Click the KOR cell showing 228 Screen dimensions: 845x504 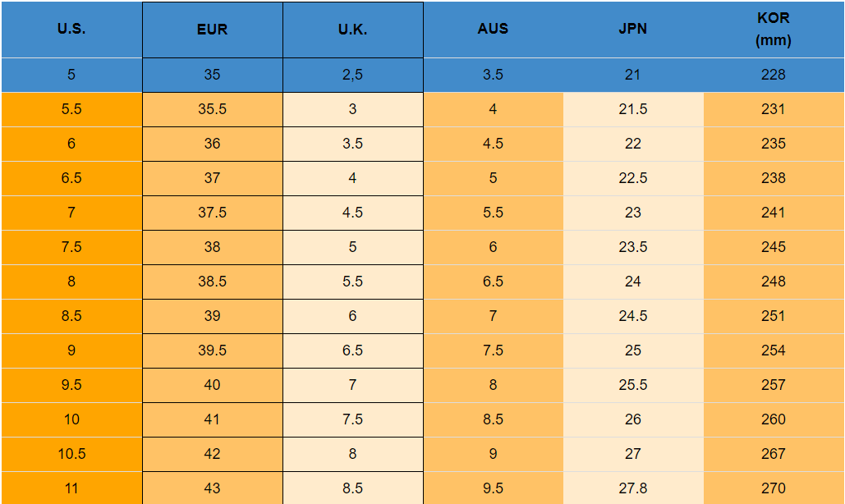pos(773,75)
